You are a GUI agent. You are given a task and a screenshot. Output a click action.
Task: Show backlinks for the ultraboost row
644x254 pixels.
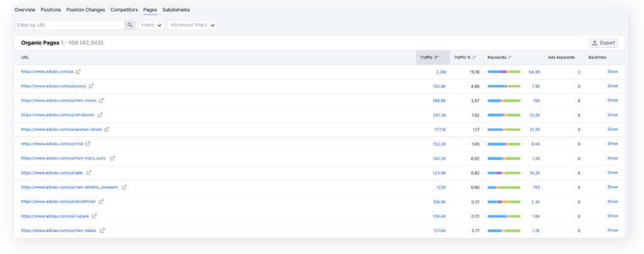click(x=613, y=115)
